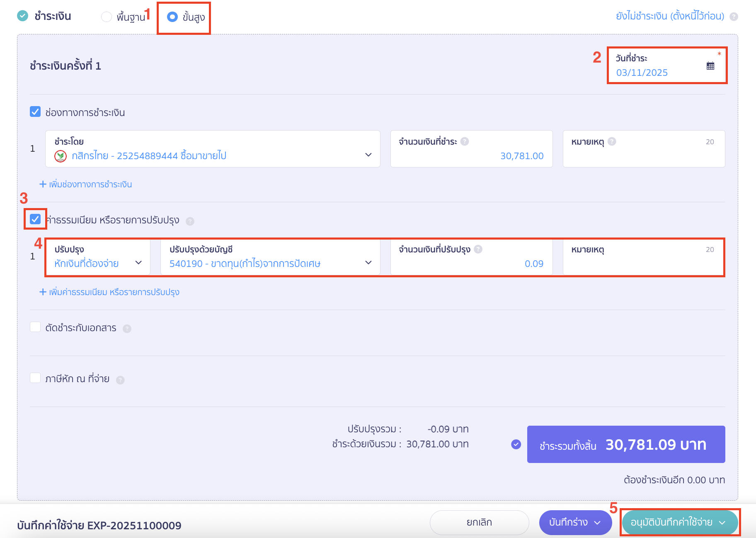Click the ยกเลิก button
Viewport: 756px width, 538px height.
point(479,522)
